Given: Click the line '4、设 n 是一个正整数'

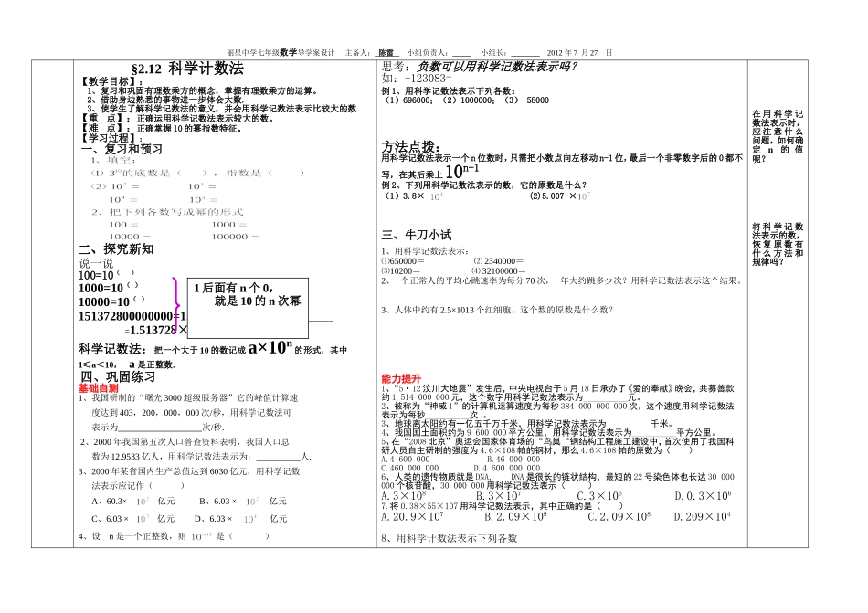Looking at the screenshot, I should point(174,536).
